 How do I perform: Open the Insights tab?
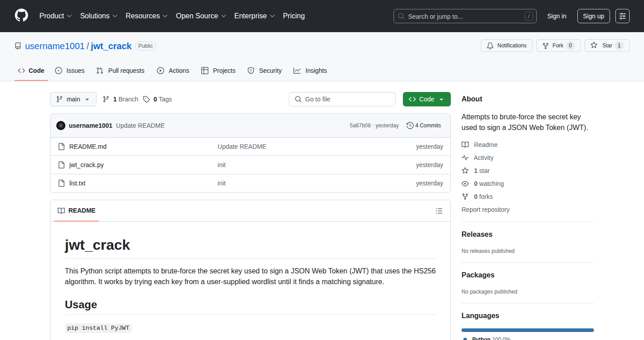click(x=310, y=71)
